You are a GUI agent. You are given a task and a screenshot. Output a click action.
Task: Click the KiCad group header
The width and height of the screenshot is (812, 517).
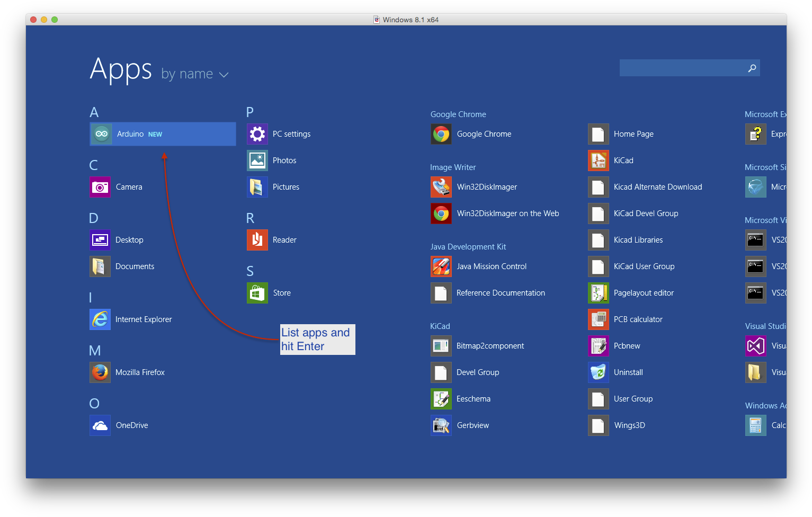click(x=440, y=326)
